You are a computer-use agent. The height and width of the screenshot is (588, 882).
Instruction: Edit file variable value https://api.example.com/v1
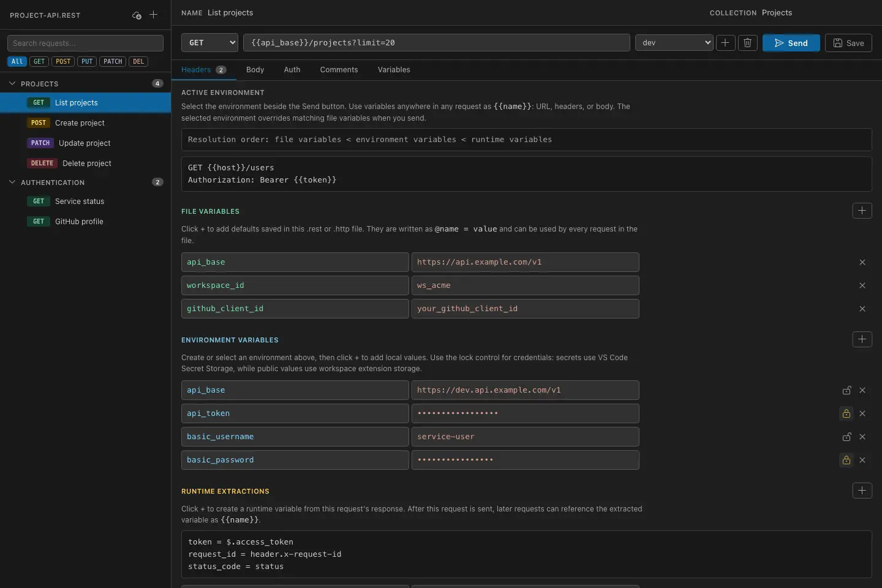[x=525, y=262]
